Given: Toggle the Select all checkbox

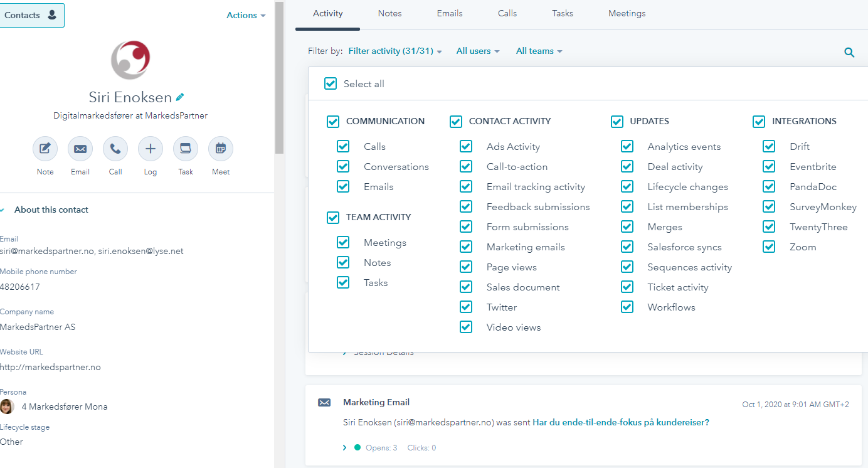Looking at the screenshot, I should (x=331, y=83).
